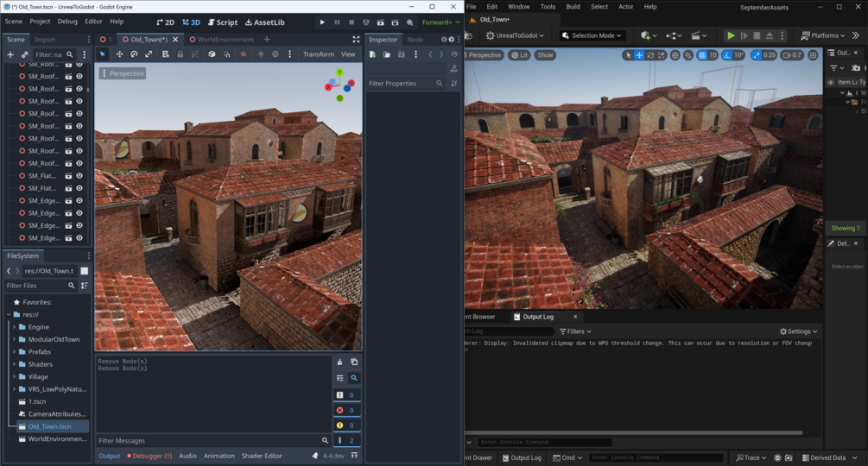Select Unreal viewport translate gizmo tool
Image resolution: width=868 pixels, height=466 pixels.
tap(639, 55)
